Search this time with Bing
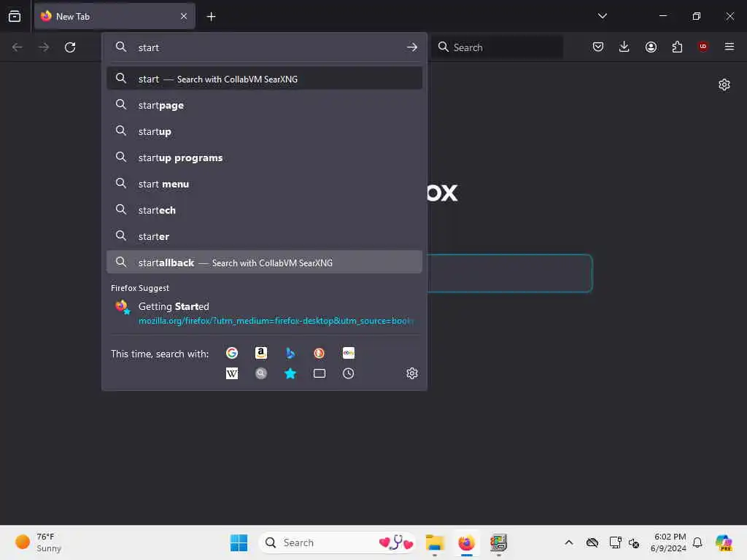This screenshot has height=560, width=747. pyautogui.click(x=290, y=353)
